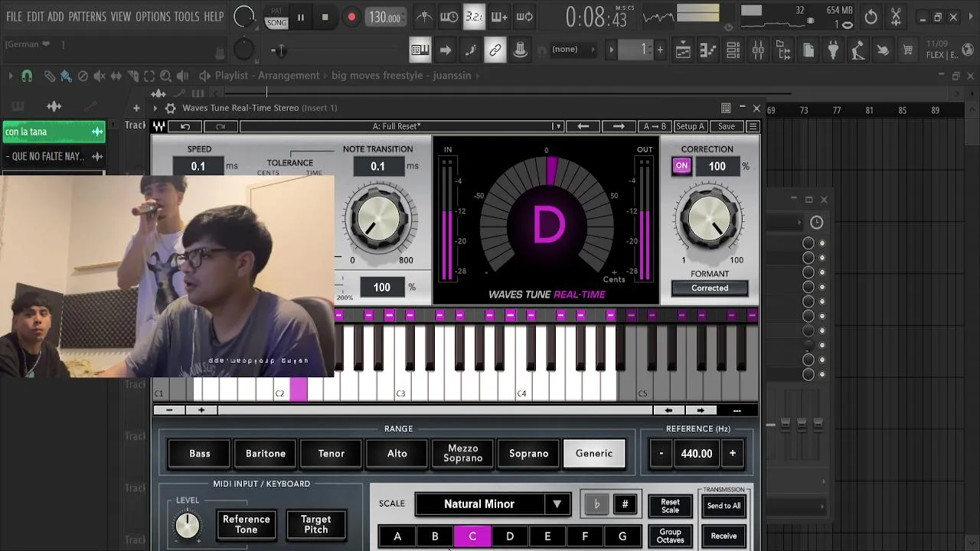Image resolution: width=980 pixels, height=551 pixels.
Task: Toggle the countdown before recording icon
Action: click(474, 17)
